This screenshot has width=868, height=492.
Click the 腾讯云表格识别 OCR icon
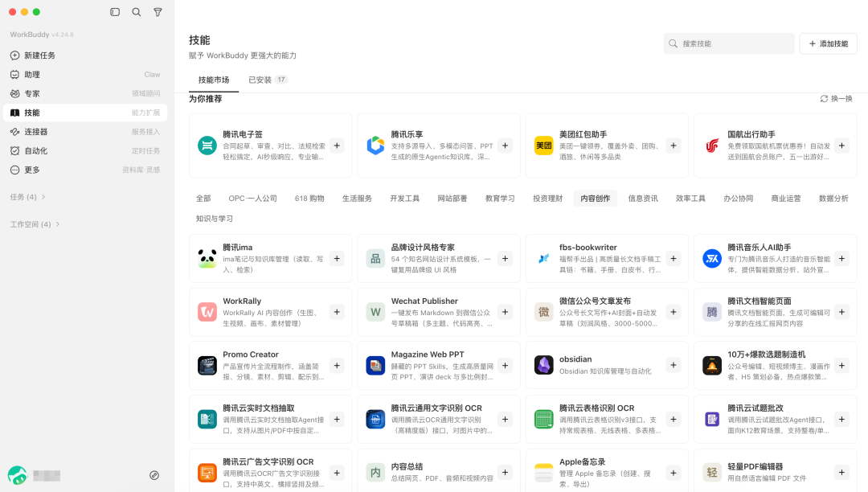[x=543, y=419]
